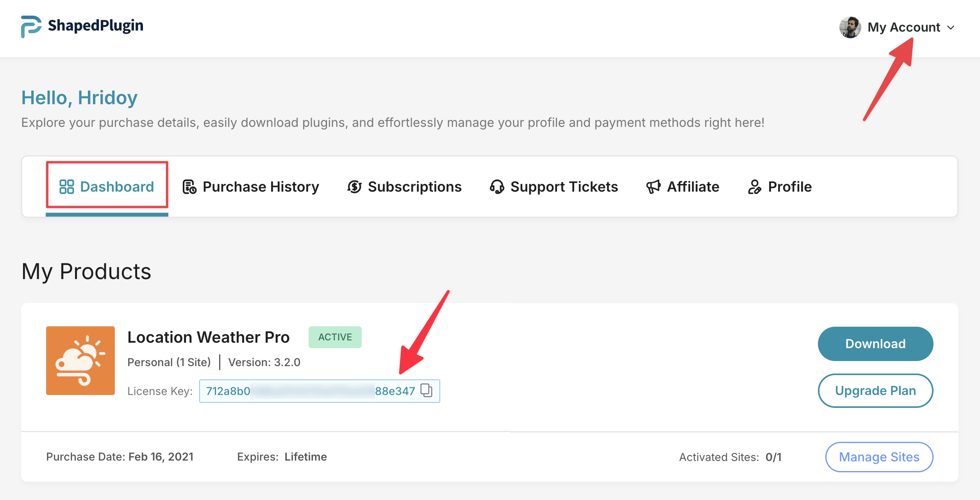The width and height of the screenshot is (980, 500).
Task: Click the Purchase History receipt icon
Action: [189, 187]
